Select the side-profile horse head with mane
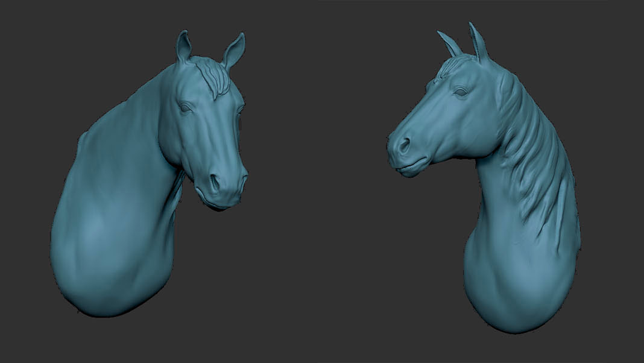 484,177
